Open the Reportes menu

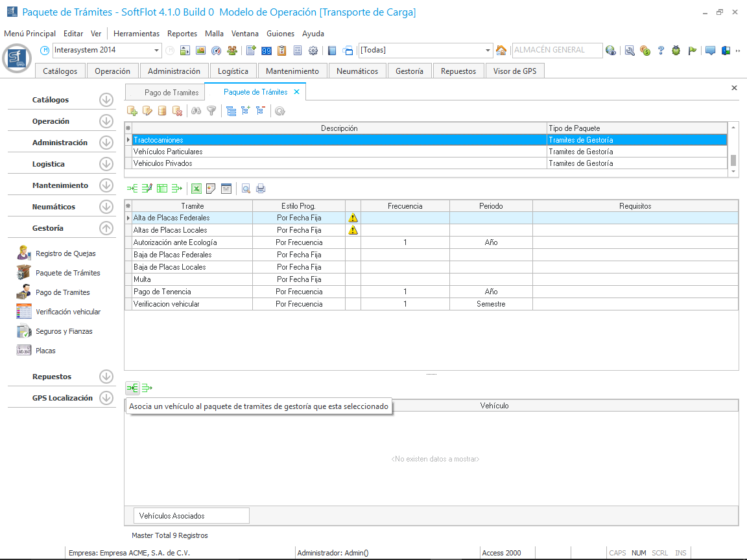[182, 34]
